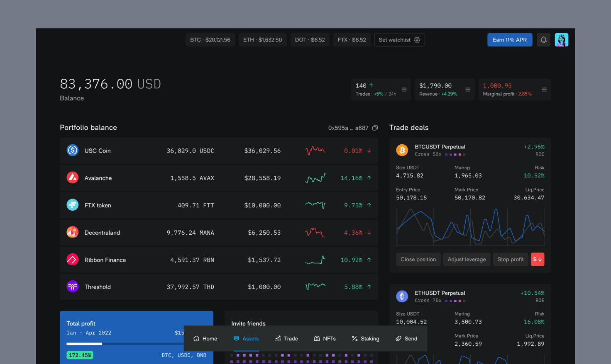Click the BTC price ticker chip

pyautogui.click(x=210, y=40)
